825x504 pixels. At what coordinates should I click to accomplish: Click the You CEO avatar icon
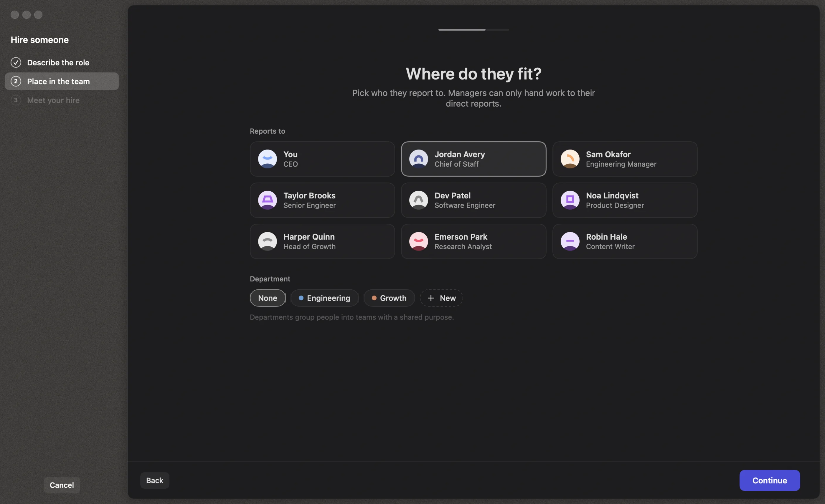(267, 159)
